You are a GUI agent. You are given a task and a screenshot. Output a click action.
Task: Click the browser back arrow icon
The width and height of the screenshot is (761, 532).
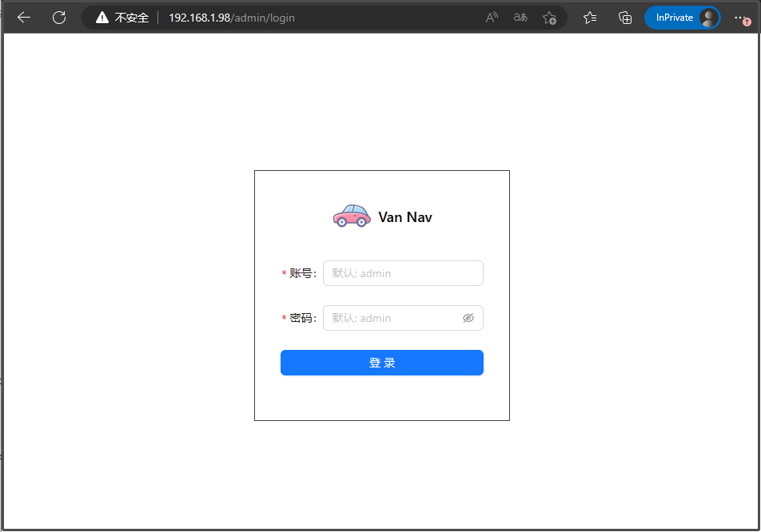(x=23, y=17)
